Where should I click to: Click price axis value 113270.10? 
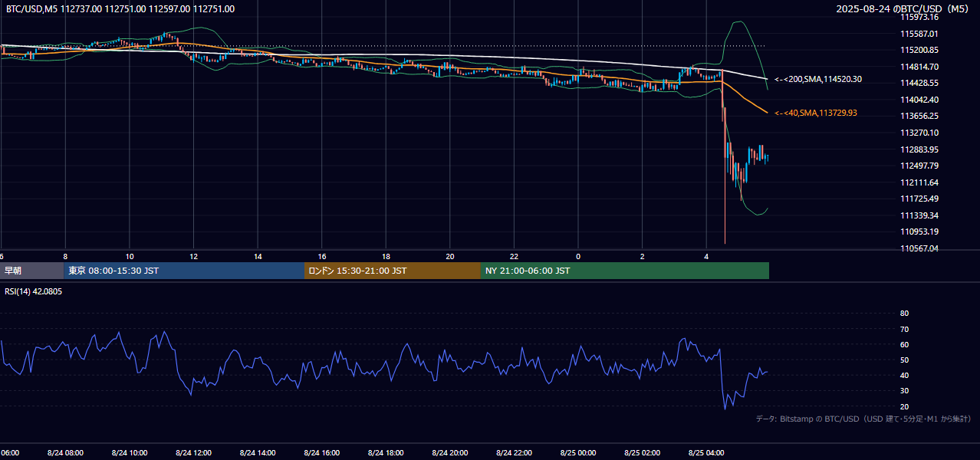coord(919,133)
